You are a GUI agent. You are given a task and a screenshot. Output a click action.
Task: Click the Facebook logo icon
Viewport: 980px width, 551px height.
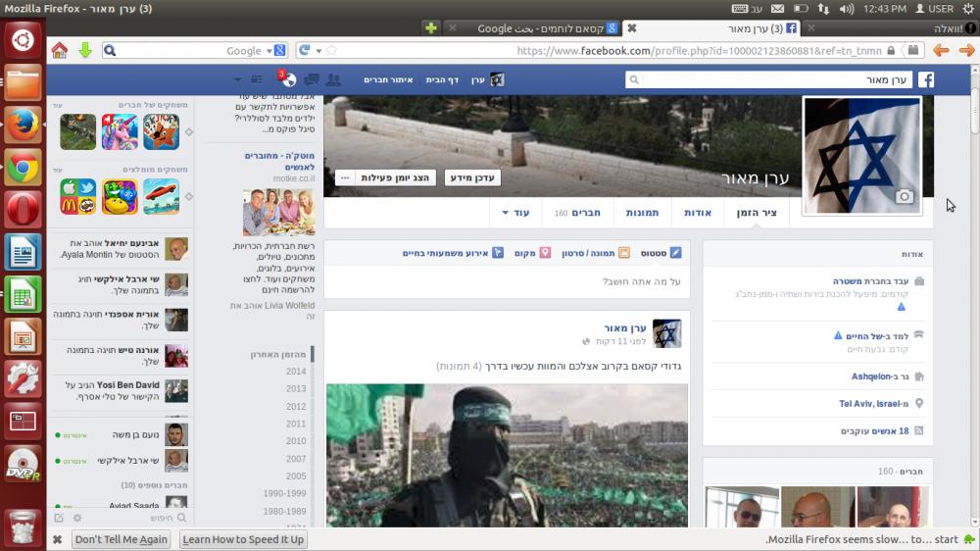coord(924,79)
